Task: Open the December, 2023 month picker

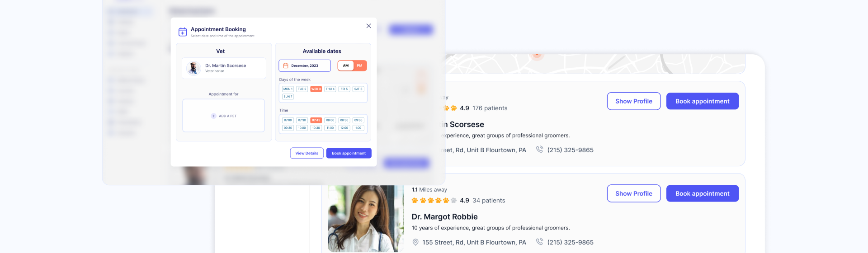Action: [305, 66]
